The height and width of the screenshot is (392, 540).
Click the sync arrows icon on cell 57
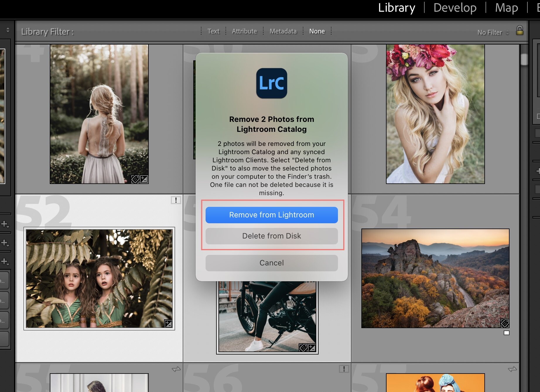512,369
